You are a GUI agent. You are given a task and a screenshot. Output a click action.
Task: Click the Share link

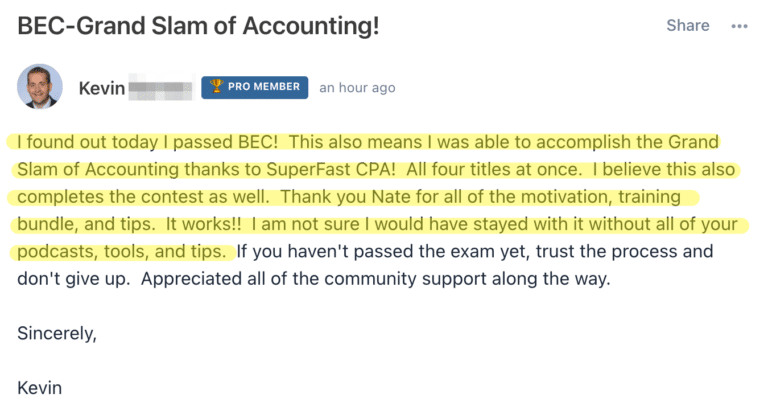click(688, 25)
